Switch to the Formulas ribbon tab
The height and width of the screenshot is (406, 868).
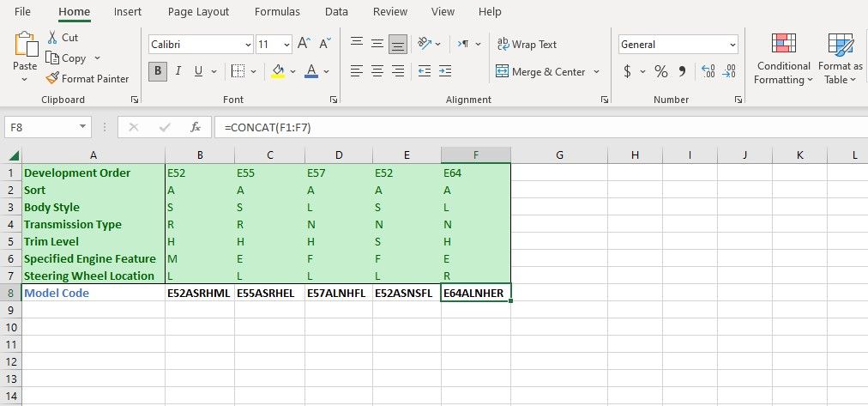[277, 12]
